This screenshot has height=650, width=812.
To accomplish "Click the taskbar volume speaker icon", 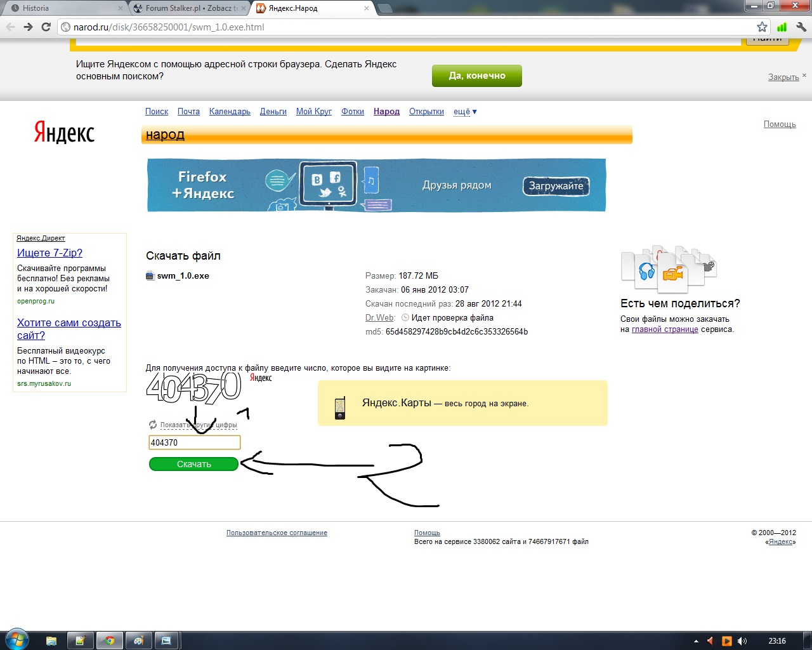I will [742, 641].
